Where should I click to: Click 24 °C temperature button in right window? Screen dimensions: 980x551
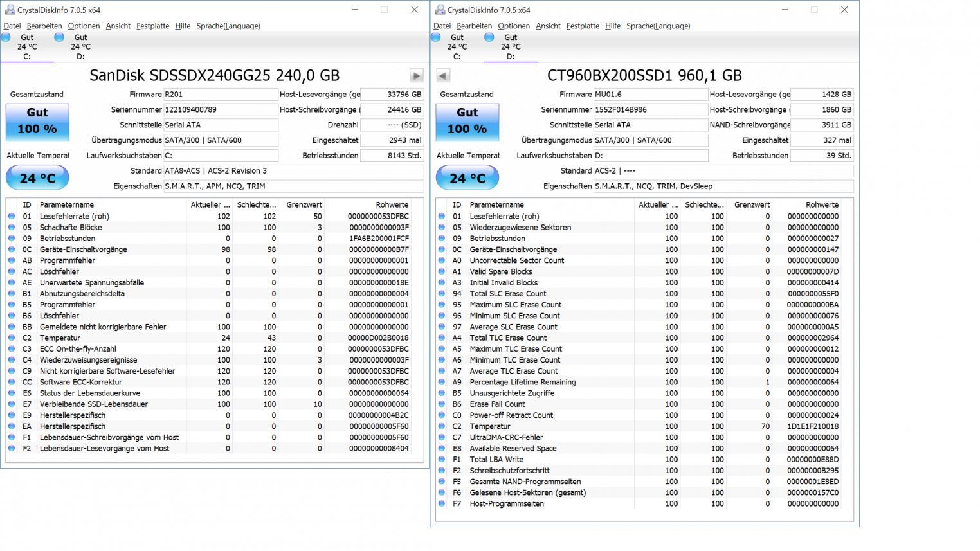point(467,178)
